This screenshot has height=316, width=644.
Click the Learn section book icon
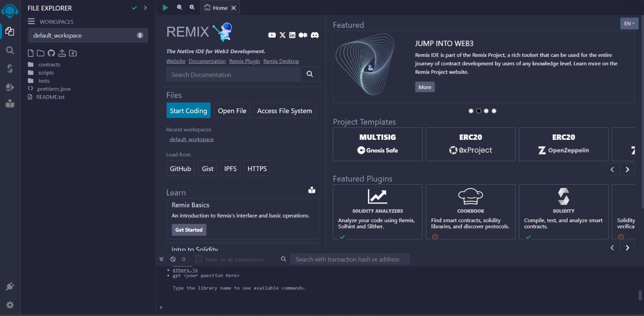[x=312, y=190]
